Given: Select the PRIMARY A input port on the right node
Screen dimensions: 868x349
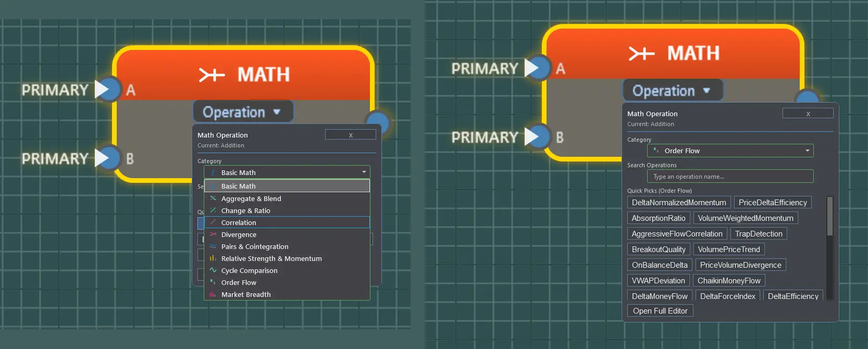Looking at the screenshot, I should click(538, 68).
